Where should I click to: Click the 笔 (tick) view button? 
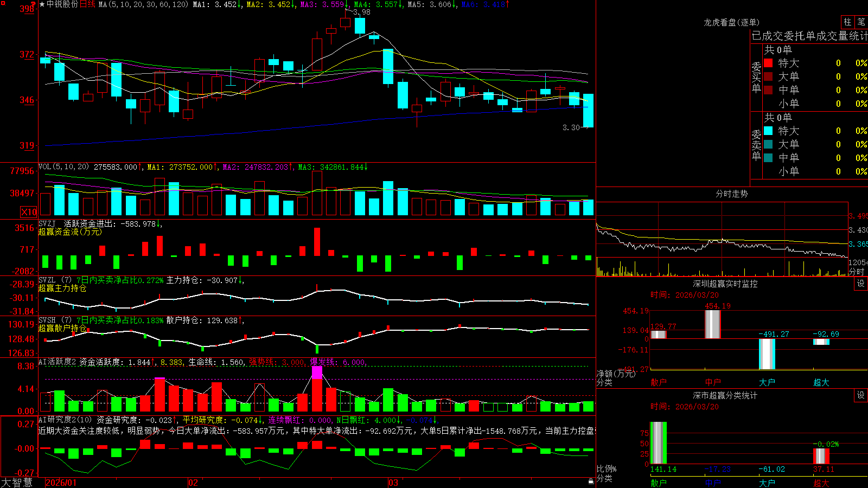[x=861, y=22]
